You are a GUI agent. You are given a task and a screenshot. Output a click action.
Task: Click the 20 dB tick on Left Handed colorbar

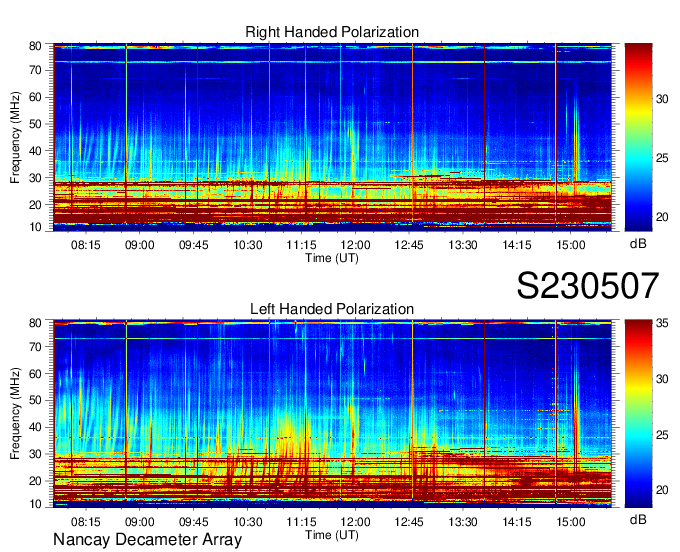click(662, 490)
